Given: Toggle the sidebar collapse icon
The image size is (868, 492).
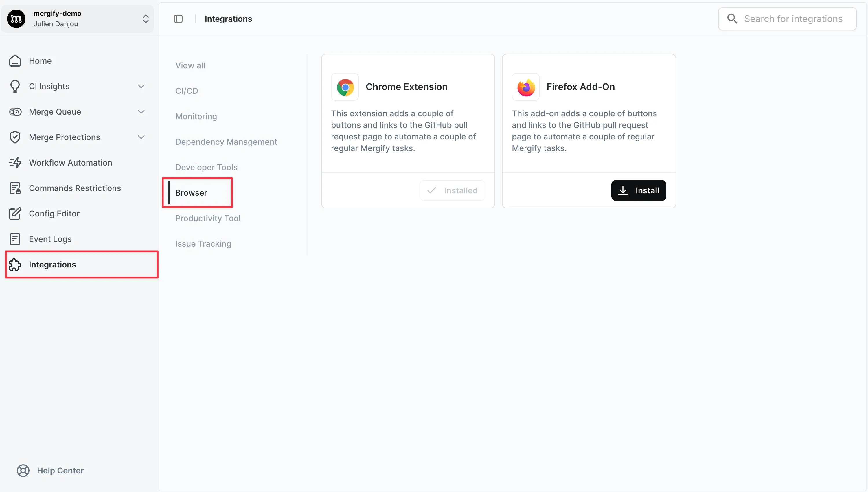Looking at the screenshot, I should pos(178,19).
